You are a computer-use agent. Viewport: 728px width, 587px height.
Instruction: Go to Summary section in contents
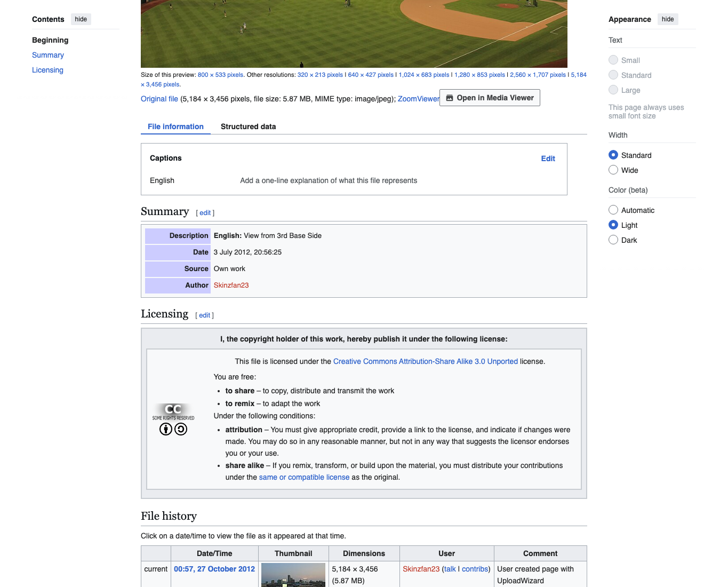[x=48, y=55]
